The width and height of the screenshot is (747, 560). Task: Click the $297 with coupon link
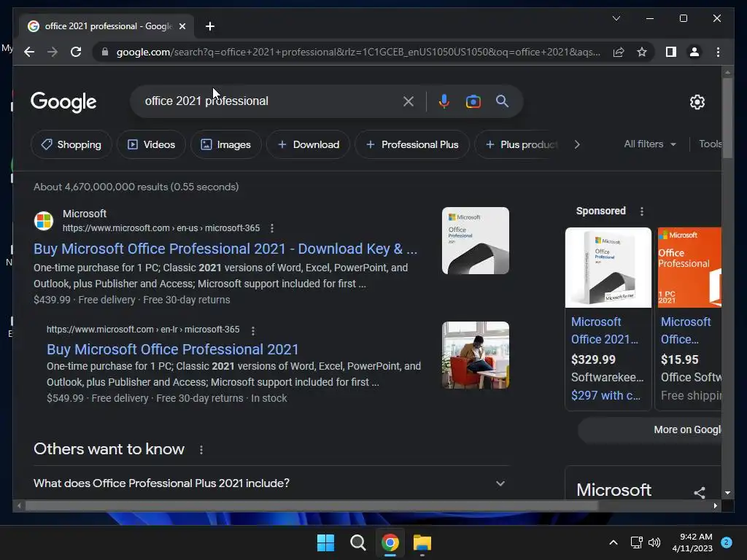click(x=605, y=395)
